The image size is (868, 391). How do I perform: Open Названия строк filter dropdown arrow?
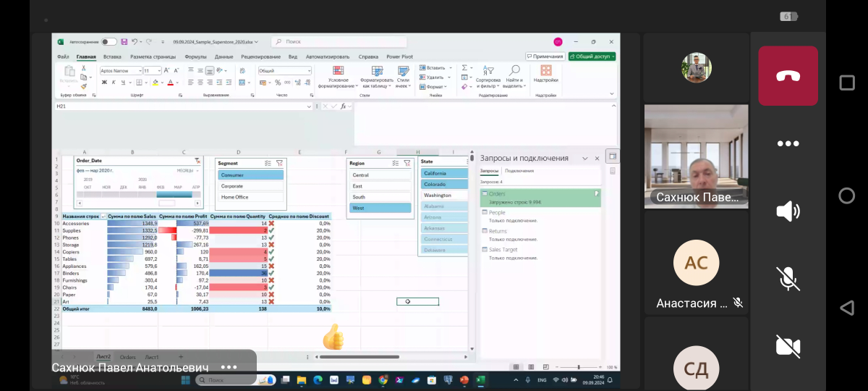(103, 216)
